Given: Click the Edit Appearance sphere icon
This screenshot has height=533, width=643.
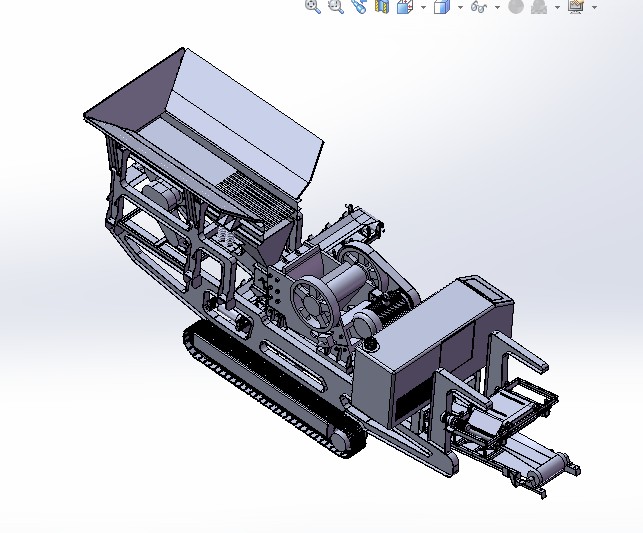Looking at the screenshot, I should click(x=516, y=6).
